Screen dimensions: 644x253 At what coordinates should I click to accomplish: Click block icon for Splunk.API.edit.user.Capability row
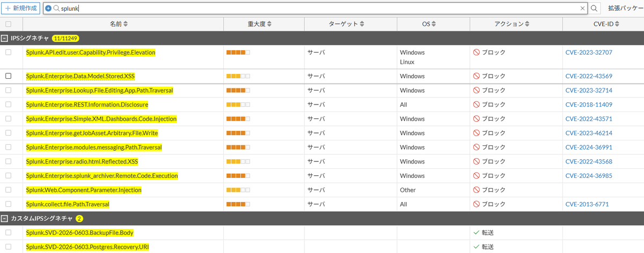click(x=476, y=53)
